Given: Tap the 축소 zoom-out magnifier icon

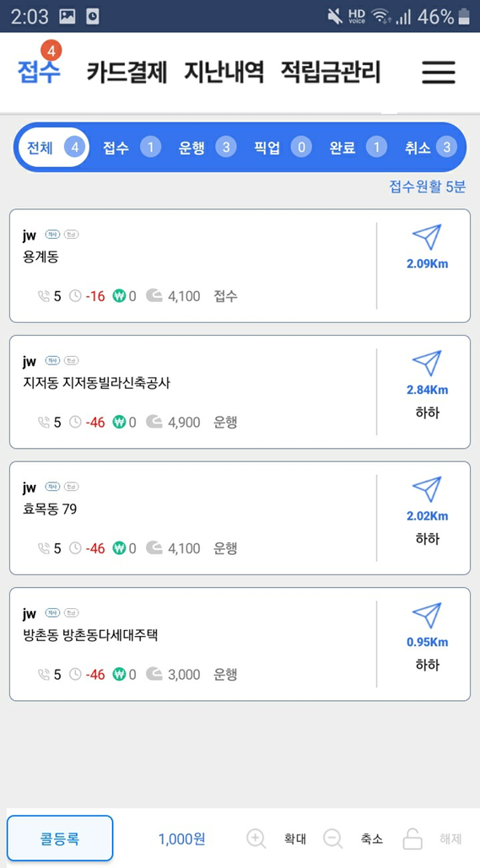Looking at the screenshot, I should coord(332,838).
